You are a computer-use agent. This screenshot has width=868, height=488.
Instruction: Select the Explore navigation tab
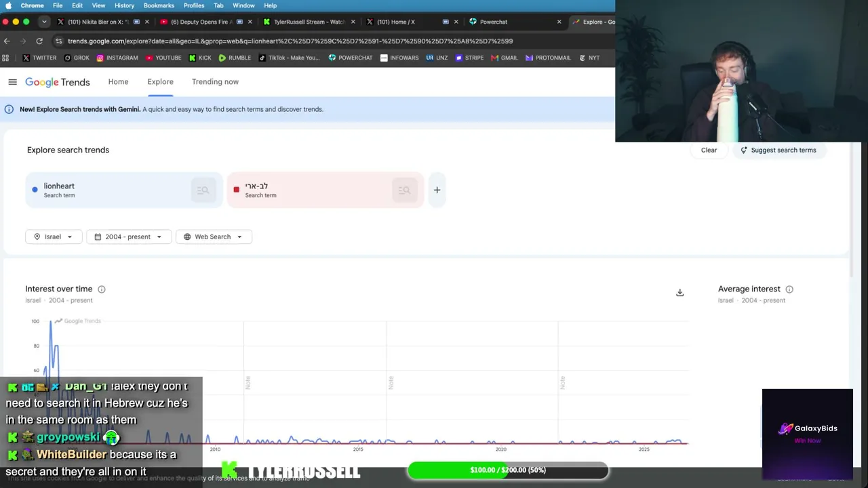(x=160, y=82)
